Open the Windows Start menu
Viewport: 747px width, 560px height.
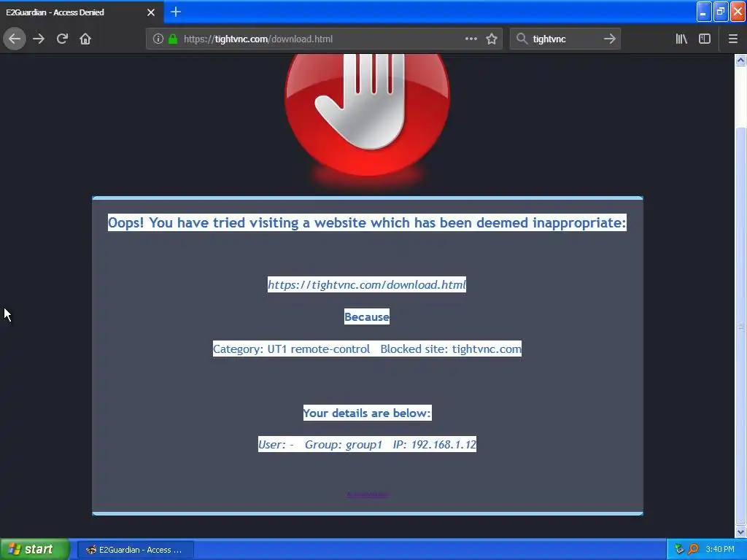click(34, 550)
